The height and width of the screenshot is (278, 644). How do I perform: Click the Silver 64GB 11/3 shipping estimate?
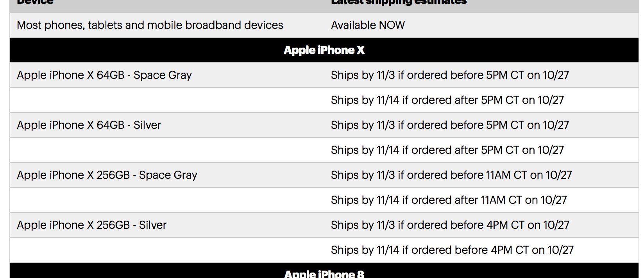coord(450,125)
